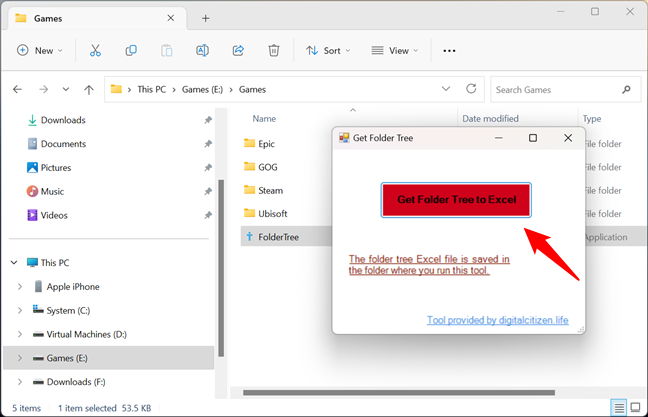Viewport: 648px width, 417px height.
Task: Expand Games (E:) tree node
Action: point(19,358)
